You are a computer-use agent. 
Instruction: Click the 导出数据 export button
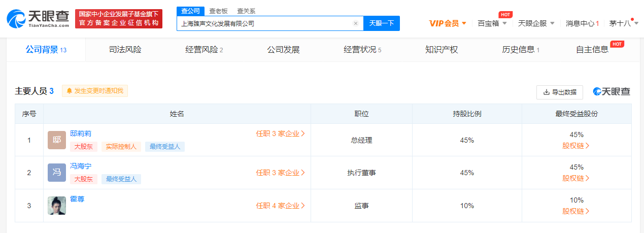click(560, 92)
